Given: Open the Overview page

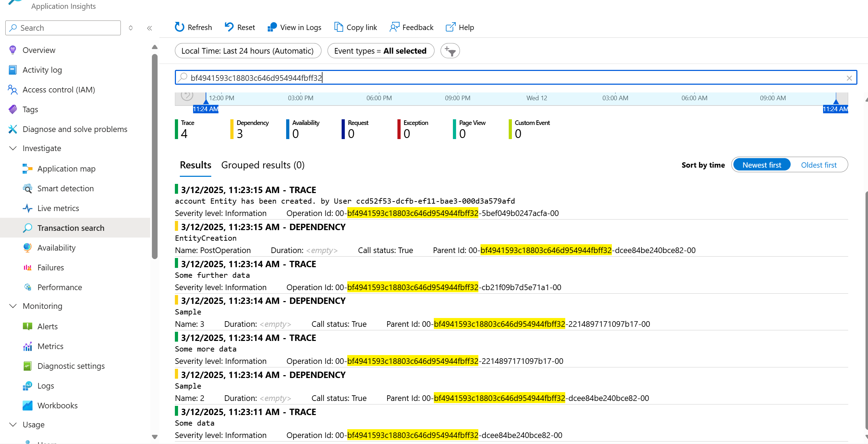Looking at the screenshot, I should point(39,50).
